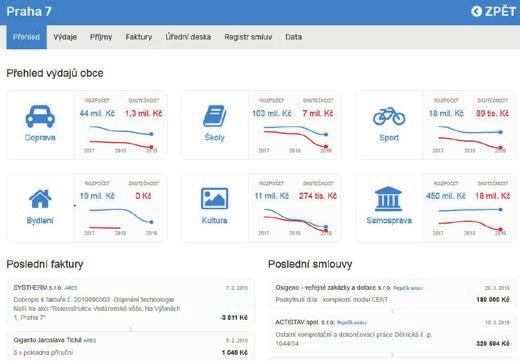Click the -3 811 Kč invoice amount

[234, 317]
